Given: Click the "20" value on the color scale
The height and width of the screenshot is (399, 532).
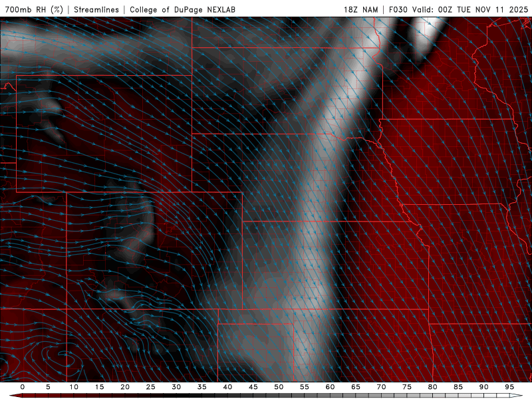Looking at the screenshot, I should tap(125, 387).
